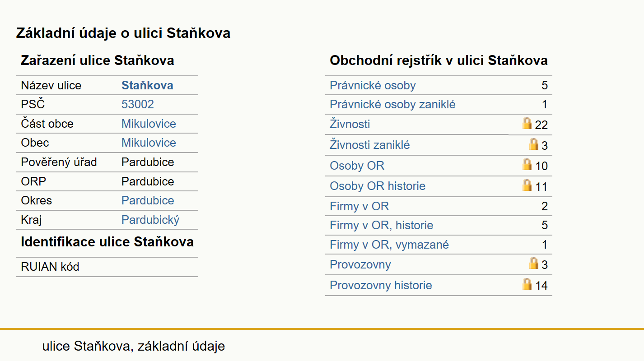Open Pardubice link in Okres row
Screen dimensions: 644x361
click(148, 200)
